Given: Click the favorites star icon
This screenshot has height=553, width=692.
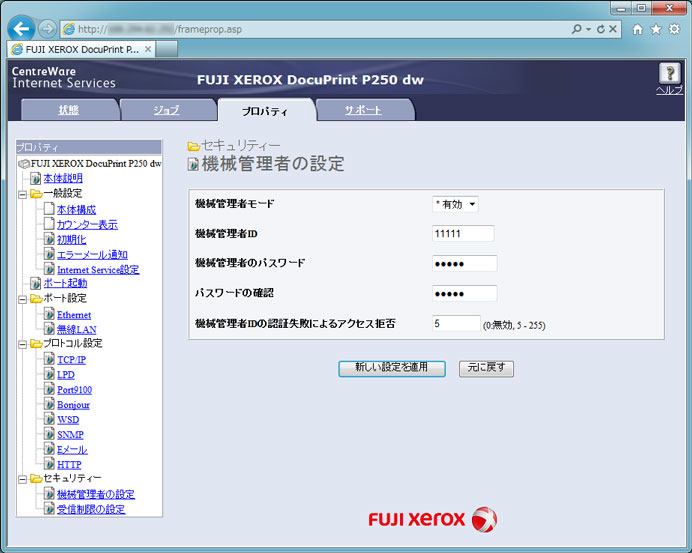Looking at the screenshot, I should (656, 29).
